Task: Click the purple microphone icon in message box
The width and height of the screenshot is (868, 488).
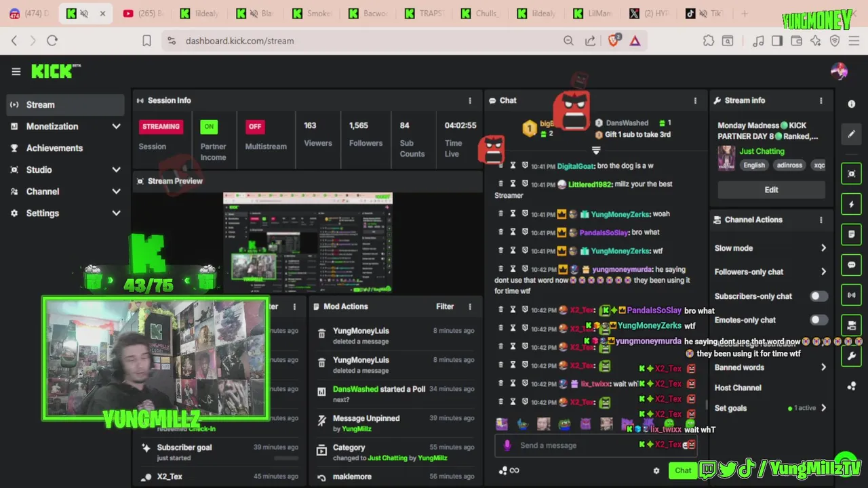Action: point(507,445)
